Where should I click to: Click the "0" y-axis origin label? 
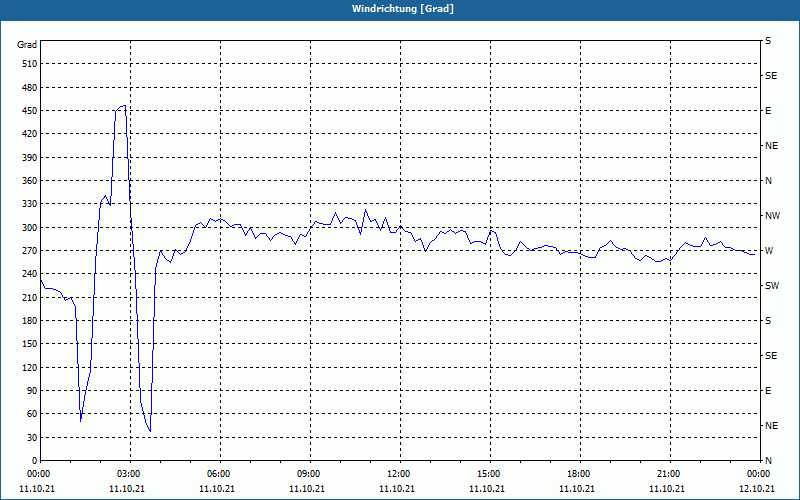[x=35, y=461]
